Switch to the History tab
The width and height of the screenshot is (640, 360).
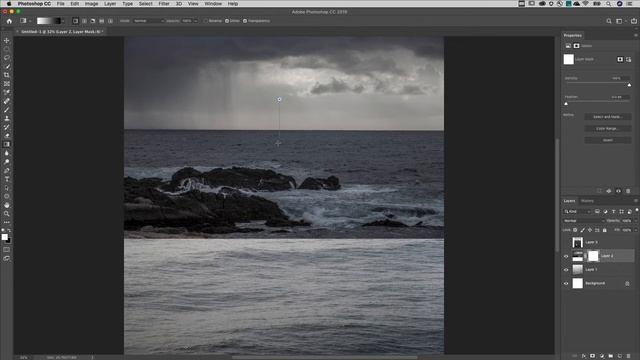click(x=587, y=201)
